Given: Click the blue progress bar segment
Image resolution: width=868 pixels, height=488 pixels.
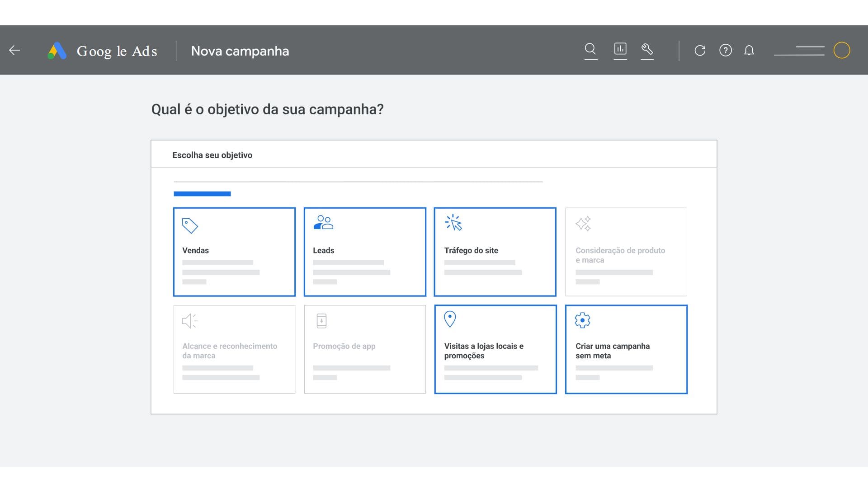Looking at the screenshot, I should [202, 194].
